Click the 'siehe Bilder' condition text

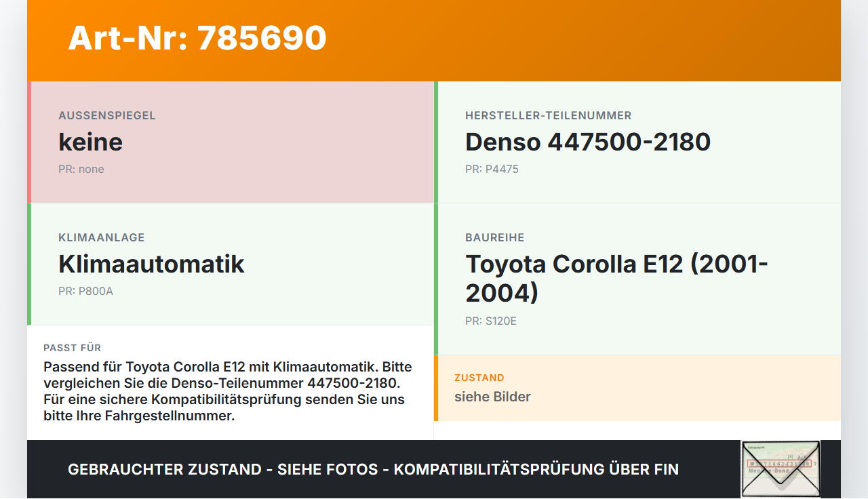[x=492, y=397]
